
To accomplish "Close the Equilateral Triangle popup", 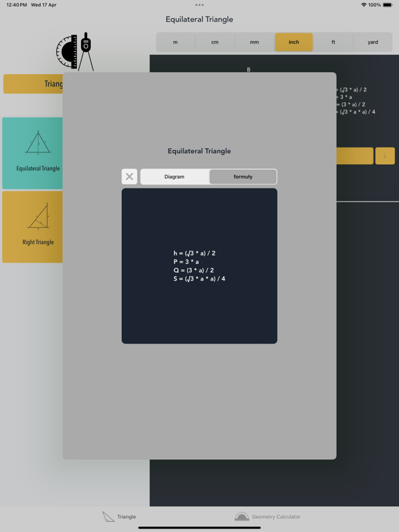I will (x=130, y=177).
